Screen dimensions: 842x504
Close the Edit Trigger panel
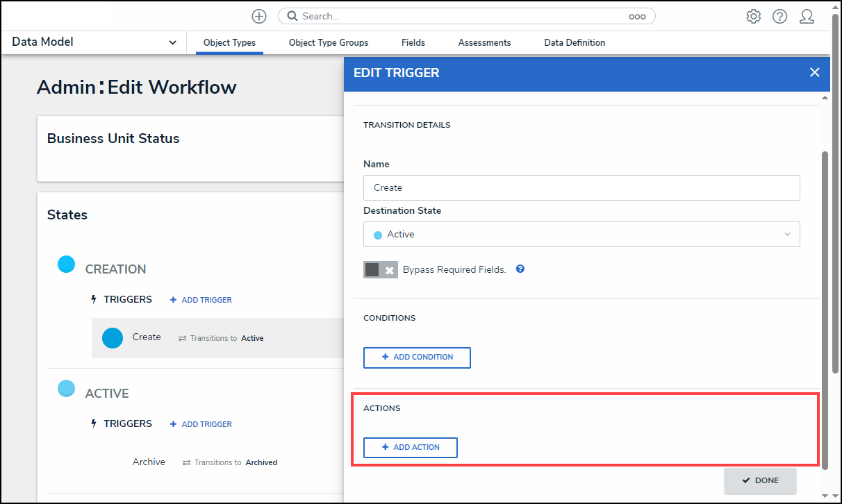tap(814, 72)
